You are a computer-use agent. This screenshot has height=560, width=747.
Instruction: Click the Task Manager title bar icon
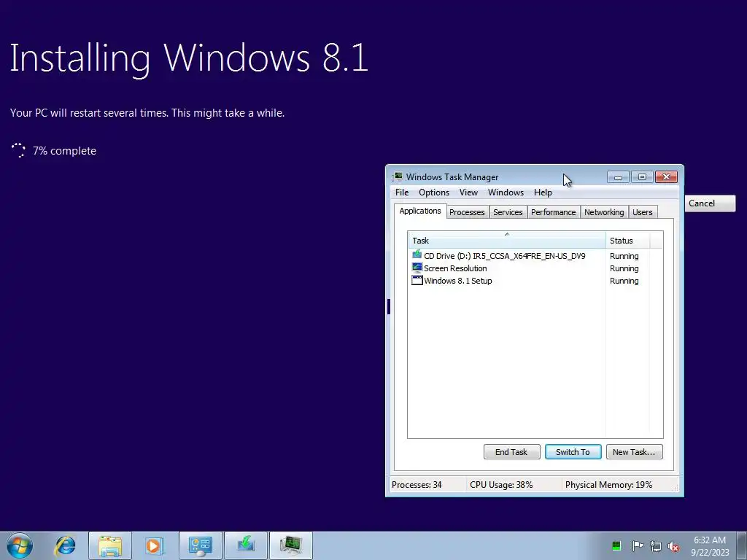tap(398, 176)
